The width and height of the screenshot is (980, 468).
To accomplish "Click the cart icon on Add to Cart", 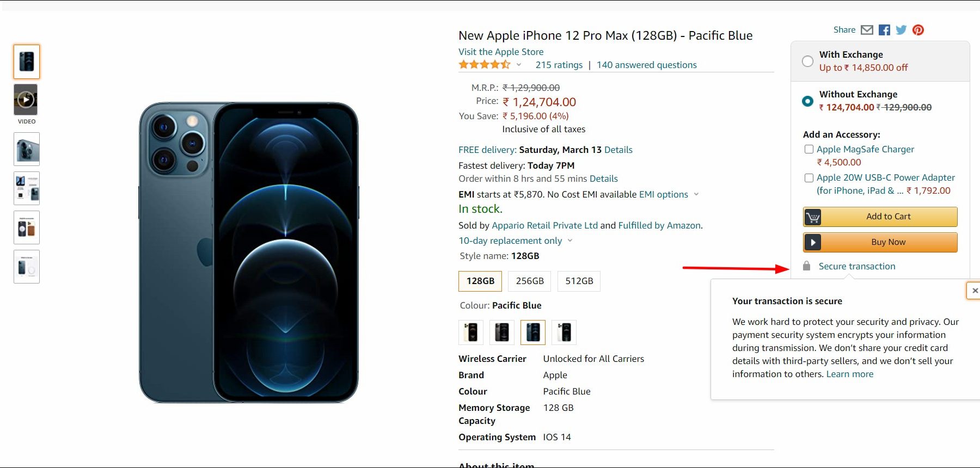I will click(x=813, y=217).
